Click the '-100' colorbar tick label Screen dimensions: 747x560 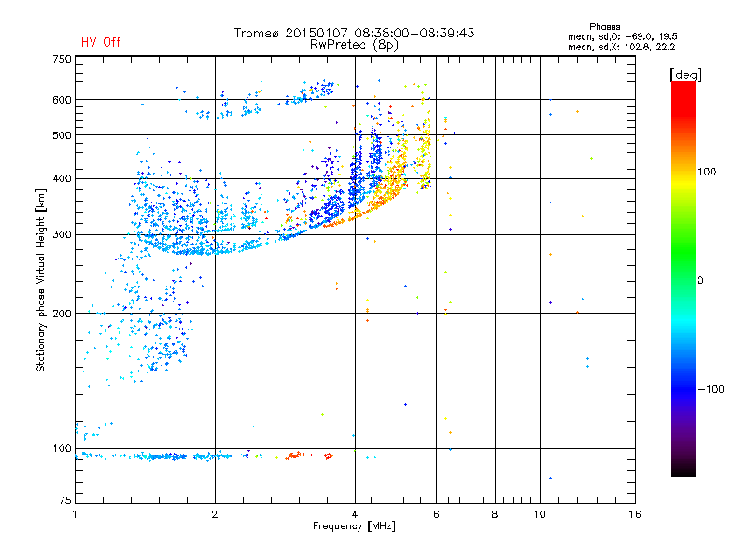[712, 389]
